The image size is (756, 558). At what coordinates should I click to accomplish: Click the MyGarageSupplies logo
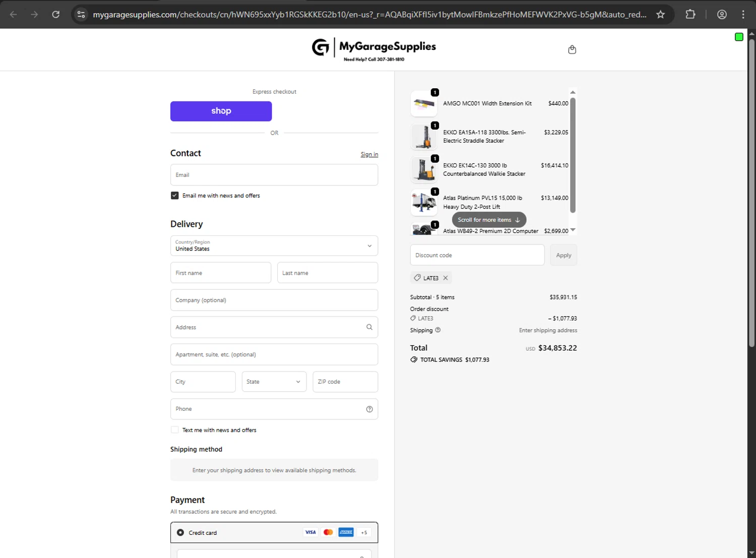click(373, 49)
